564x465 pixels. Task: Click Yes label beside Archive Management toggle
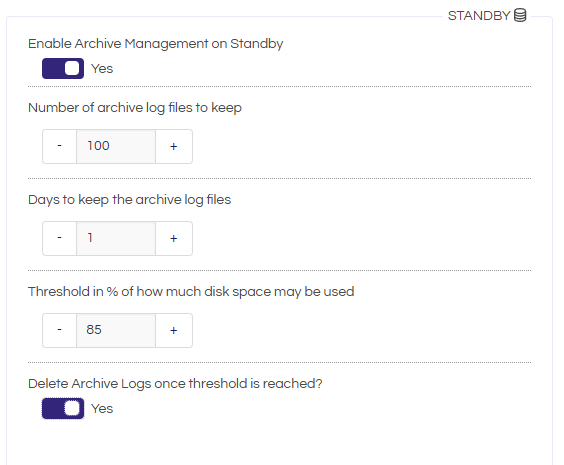click(x=102, y=68)
